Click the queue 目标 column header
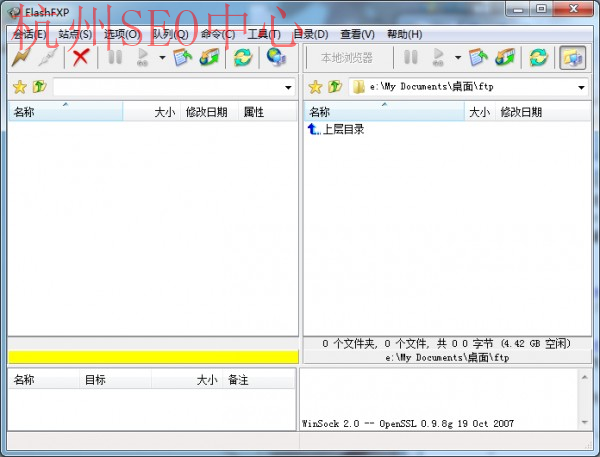This screenshot has width=600, height=457. tap(115, 380)
